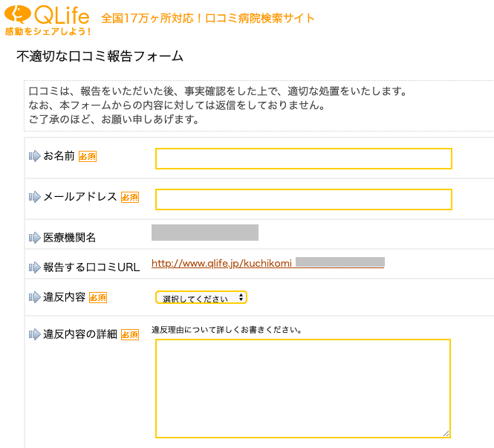Screen dimensions: 494x448
Task: Click the arrow icon beside 違反内容の詳細
Action: [x=35, y=334]
